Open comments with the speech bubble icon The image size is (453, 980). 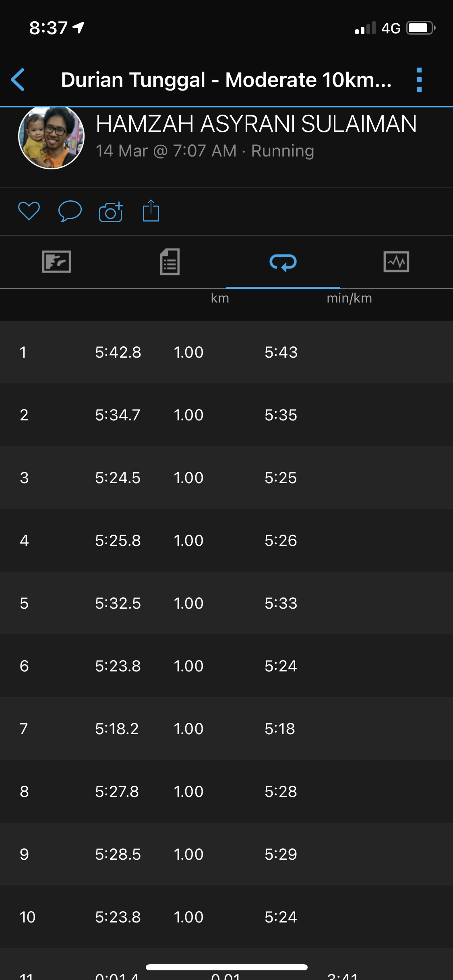(70, 211)
